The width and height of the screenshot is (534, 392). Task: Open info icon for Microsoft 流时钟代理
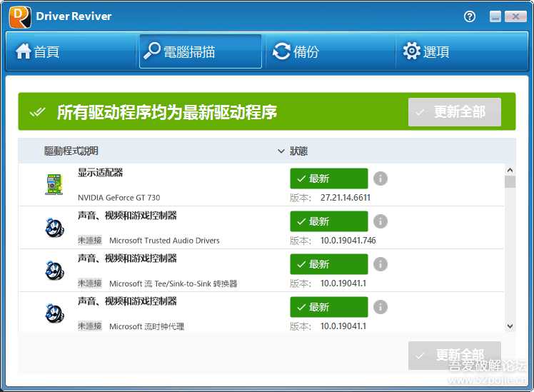[381, 307]
